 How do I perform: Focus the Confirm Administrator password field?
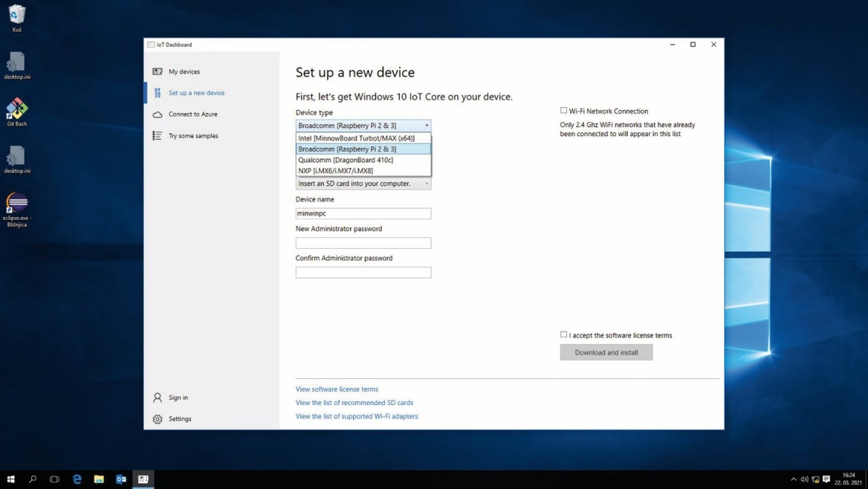(363, 273)
